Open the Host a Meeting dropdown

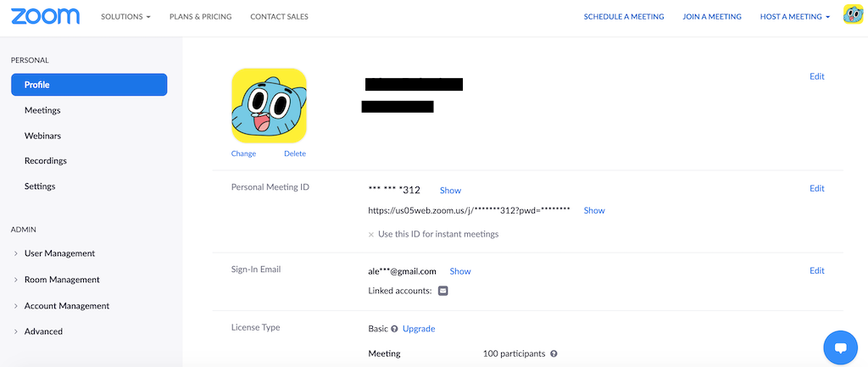(795, 17)
